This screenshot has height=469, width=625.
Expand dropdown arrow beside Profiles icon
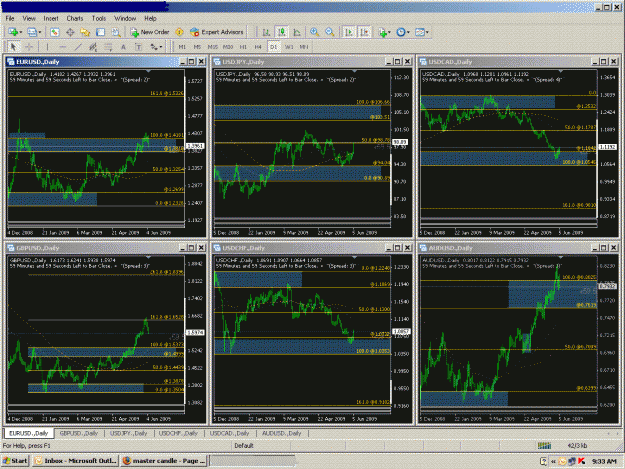click(39, 32)
